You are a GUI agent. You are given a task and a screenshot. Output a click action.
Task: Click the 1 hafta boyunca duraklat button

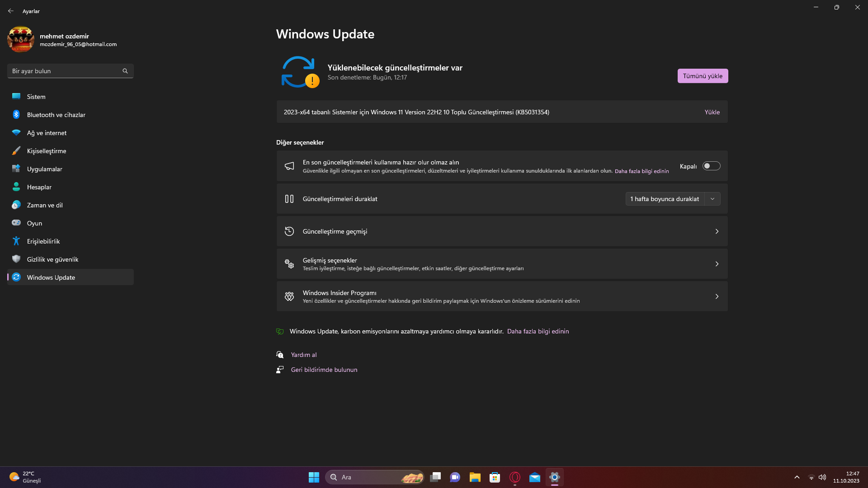(x=665, y=199)
